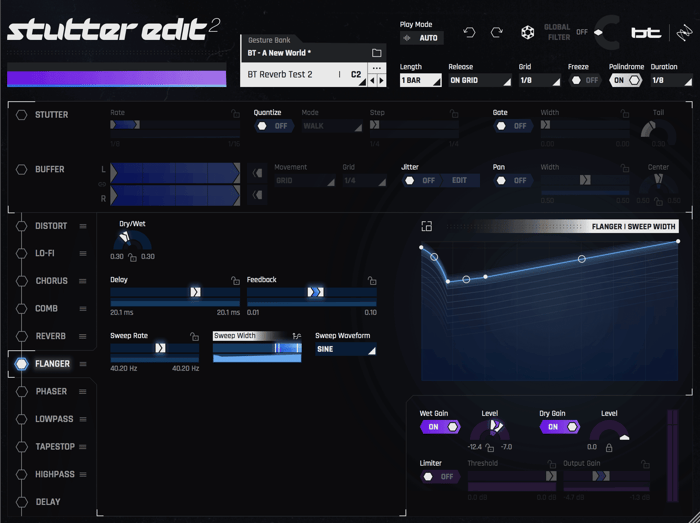Screen dimensions: 700x523
Task: Toggle the Dry/Wet lock icon
Action: pos(132,257)
